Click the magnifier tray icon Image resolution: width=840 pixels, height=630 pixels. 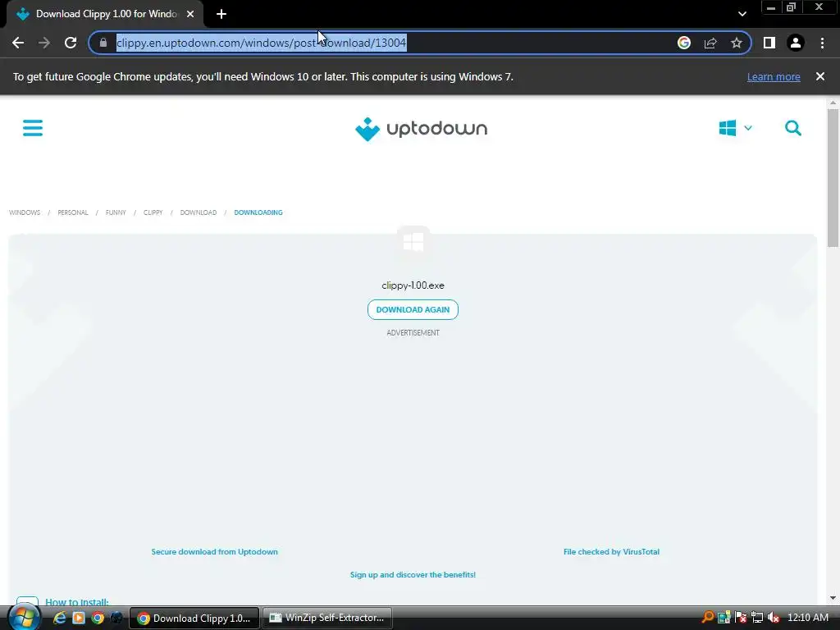[708, 618]
